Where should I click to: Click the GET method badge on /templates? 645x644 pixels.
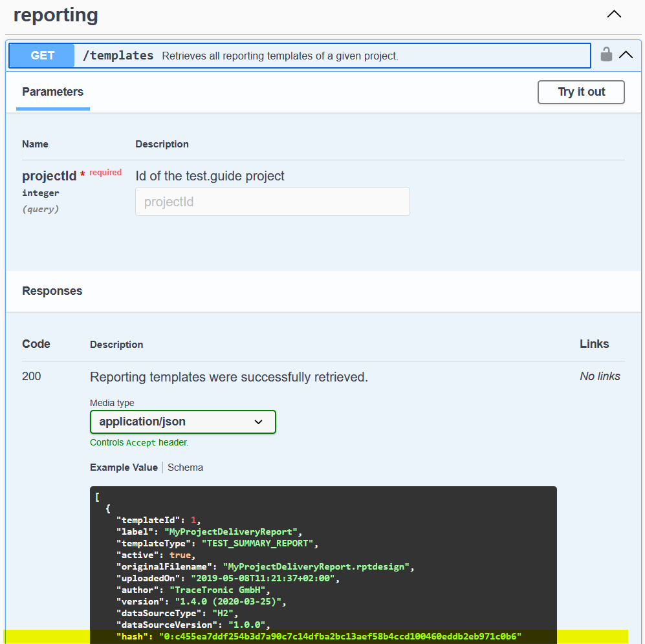pos(41,55)
